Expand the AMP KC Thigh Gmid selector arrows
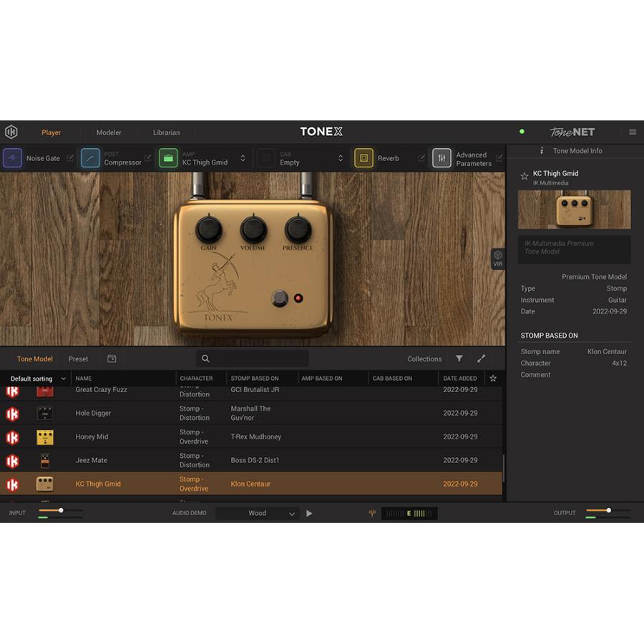The image size is (644, 644). pos(243,158)
